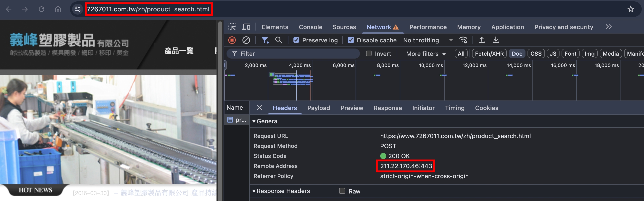The width and height of the screenshot is (644, 201).
Task: Open the Initiator tab
Action: coord(423,108)
